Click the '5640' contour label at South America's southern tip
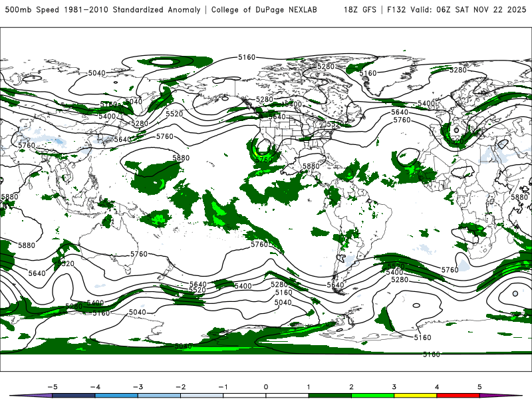The width and height of the screenshot is (532, 399). 335,285
